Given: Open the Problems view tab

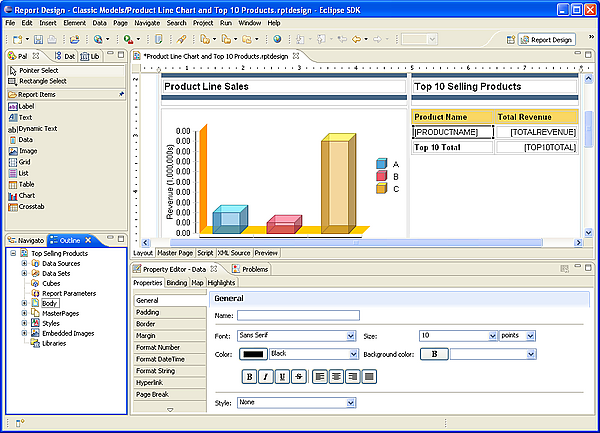Looking at the screenshot, I should click(x=251, y=269).
